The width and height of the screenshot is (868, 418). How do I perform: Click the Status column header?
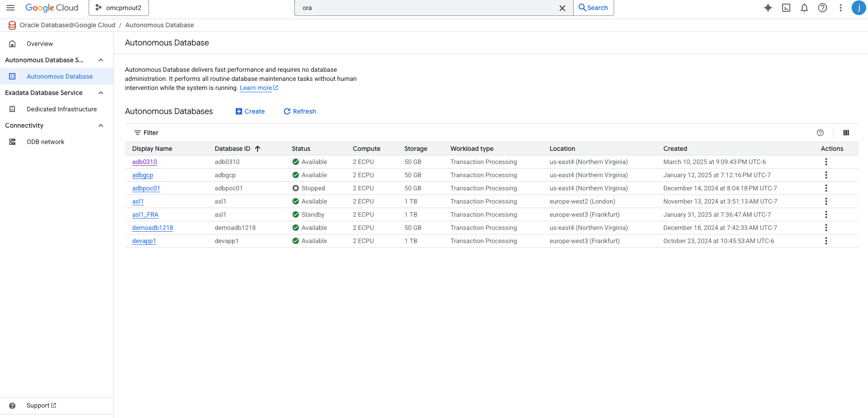coord(301,149)
